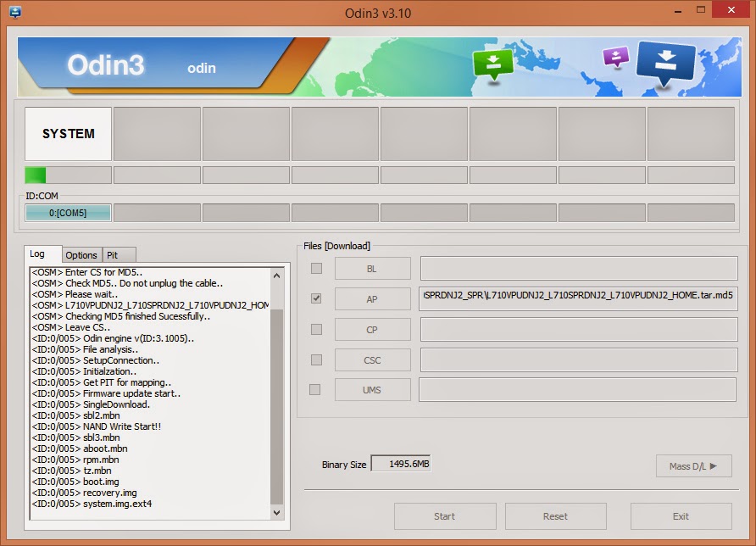Image resolution: width=756 pixels, height=546 pixels.
Task: Tick the BL checkbox
Action: pos(316,268)
